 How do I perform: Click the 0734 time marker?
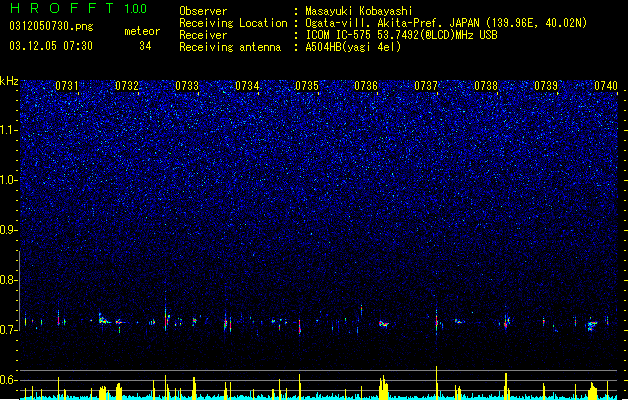(x=247, y=86)
